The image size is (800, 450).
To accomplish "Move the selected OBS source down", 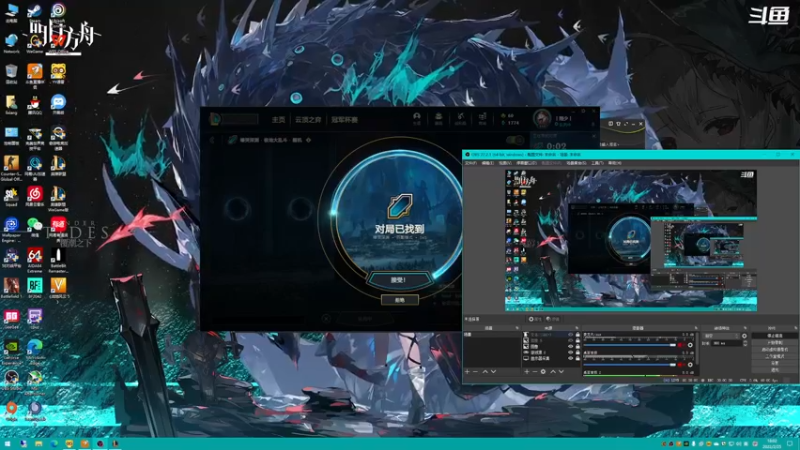I will click(x=561, y=372).
